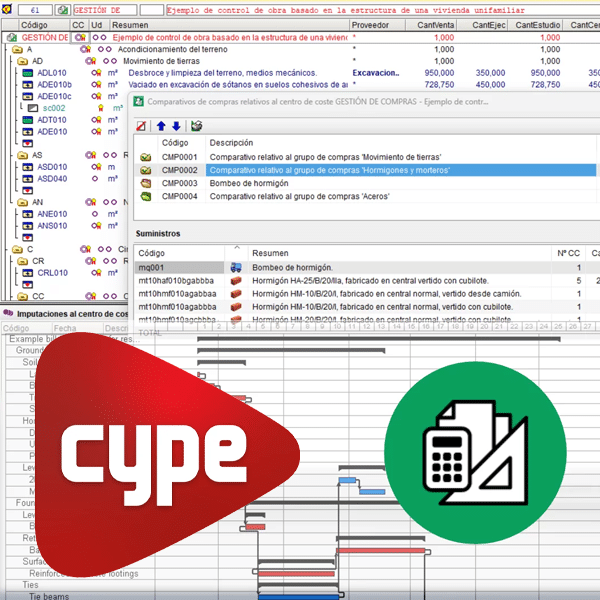Click the CMP0003 comparative status icon
The height and width of the screenshot is (600, 600).
click(145, 183)
